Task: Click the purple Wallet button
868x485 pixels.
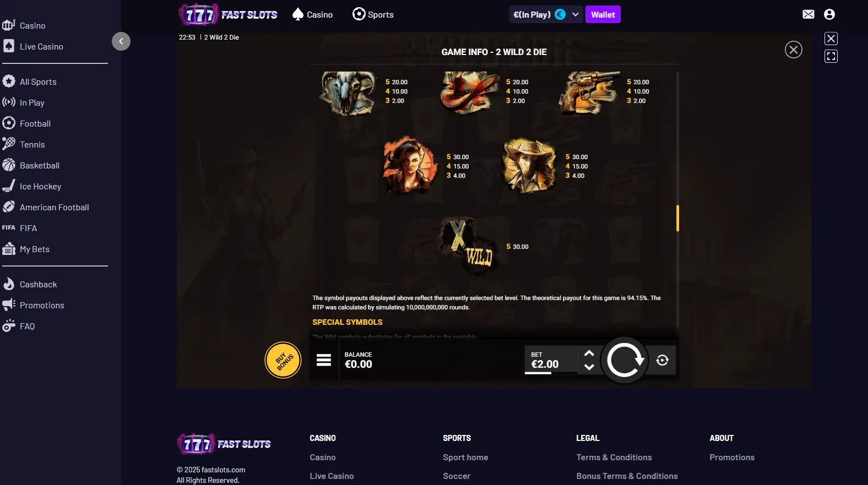Action: [603, 15]
